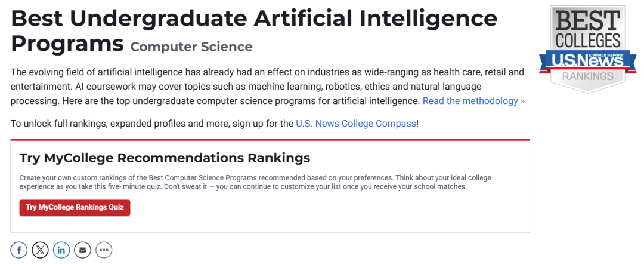Viewport: 644px width, 264px height.
Task: Select the Computer Science subtitle
Action: [191, 47]
